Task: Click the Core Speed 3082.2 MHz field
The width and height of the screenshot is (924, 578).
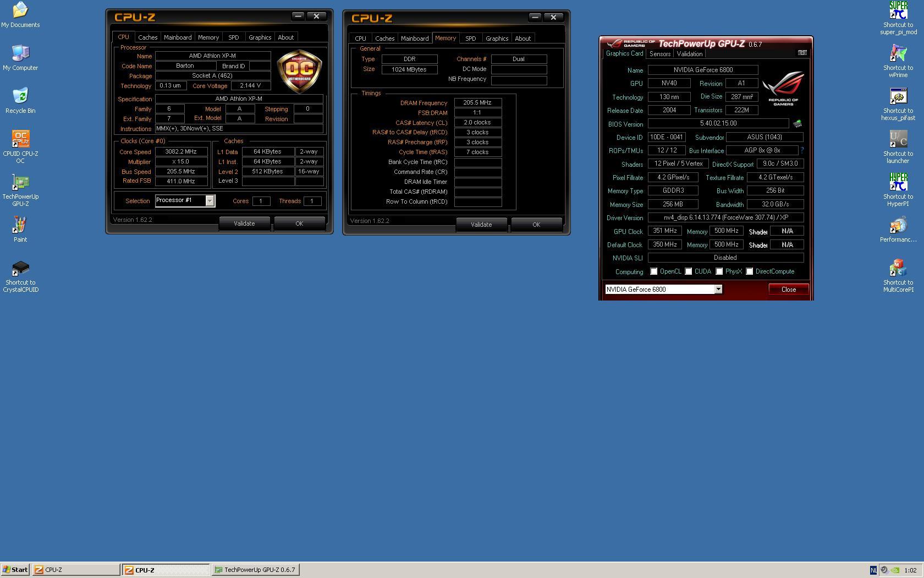Action: (x=181, y=152)
